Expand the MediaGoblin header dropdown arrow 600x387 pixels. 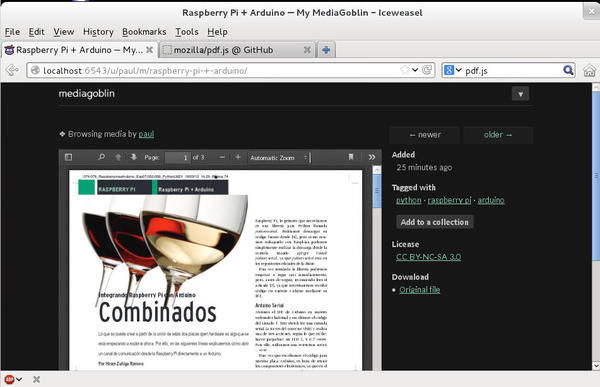click(520, 94)
